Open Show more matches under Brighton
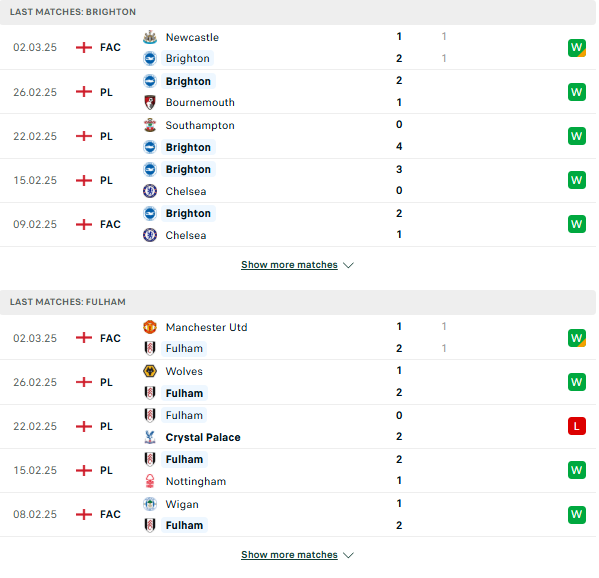 tap(289, 265)
